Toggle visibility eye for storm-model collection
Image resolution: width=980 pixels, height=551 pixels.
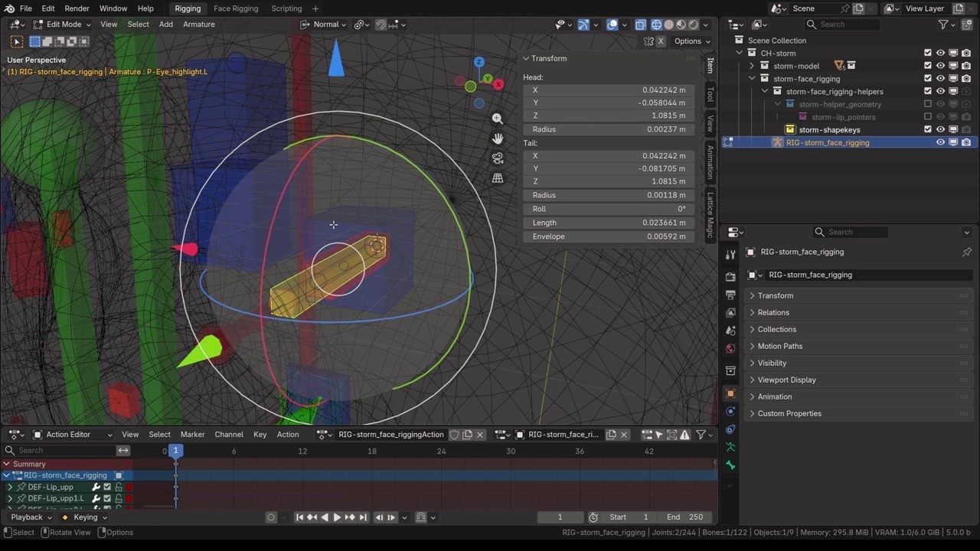coord(940,66)
